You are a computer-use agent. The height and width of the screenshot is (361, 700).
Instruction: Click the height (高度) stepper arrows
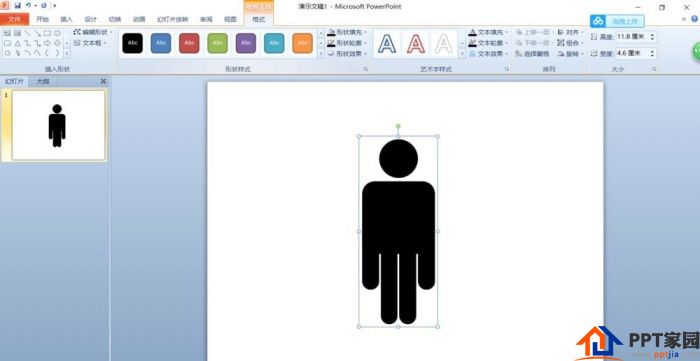pos(652,37)
